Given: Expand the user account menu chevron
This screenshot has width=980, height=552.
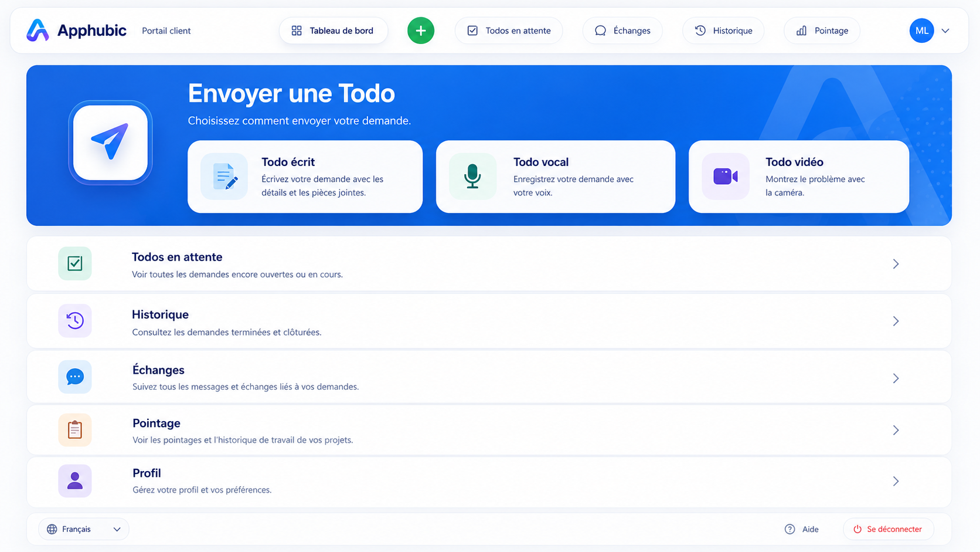Looking at the screenshot, I should [945, 31].
